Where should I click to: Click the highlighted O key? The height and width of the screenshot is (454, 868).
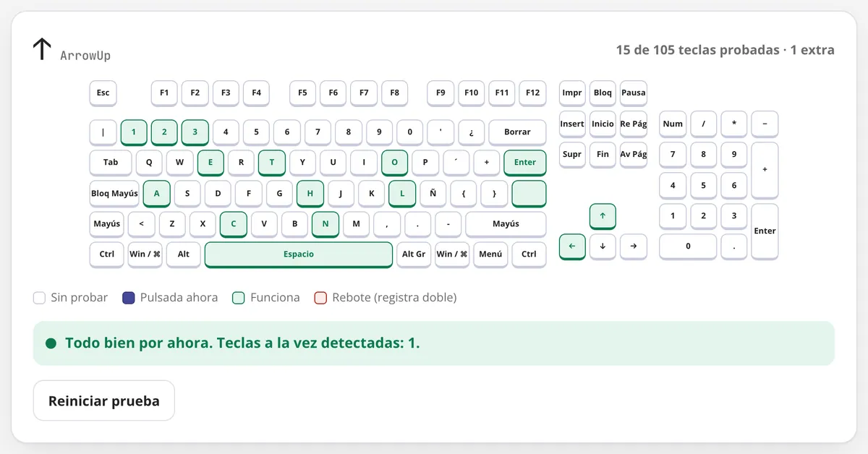(395, 163)
